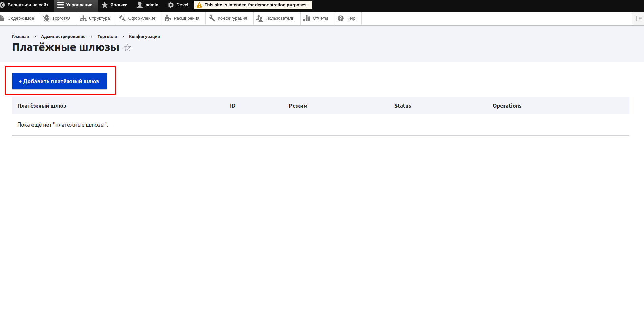Click the Commerce shopping cart icon
Screen dimensions: 644x314
click(x=46, y=18)
